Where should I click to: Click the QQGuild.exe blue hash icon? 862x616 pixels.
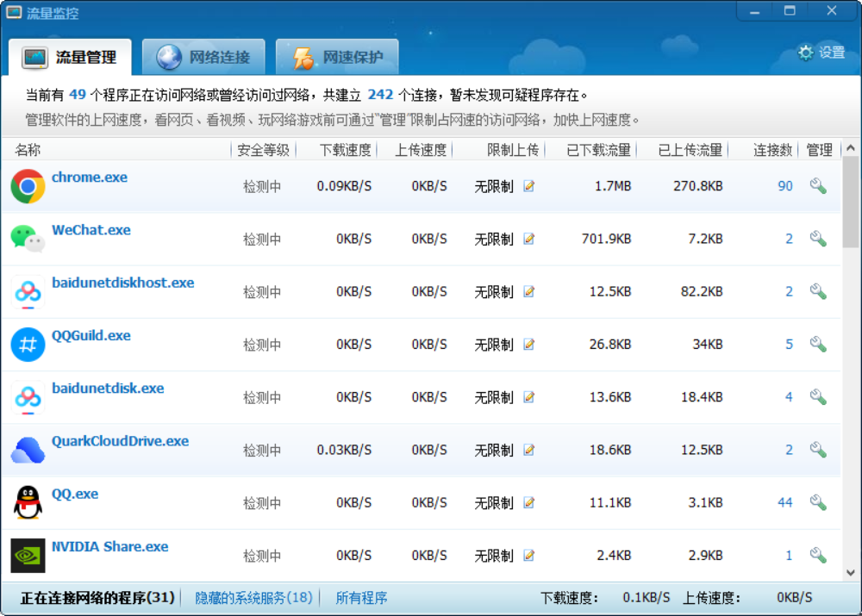click(x=28, y=345)
